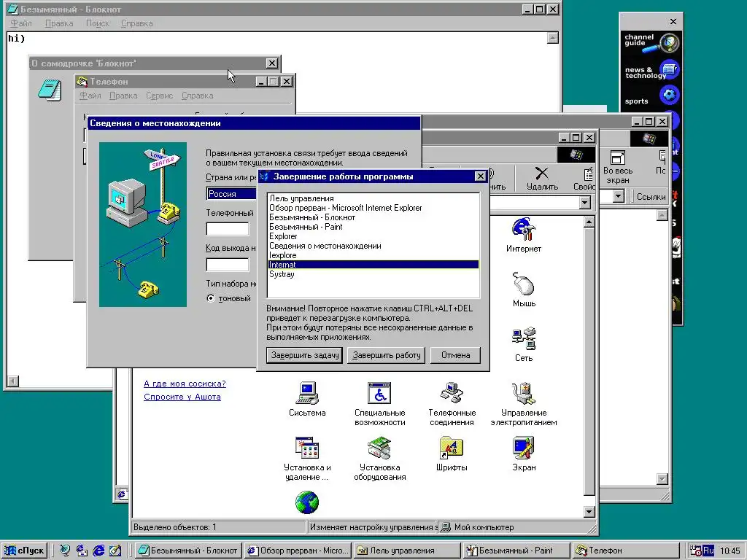747x560 pixels.
Task: Close the Завершение работы программы dialog
Action: (480, 176)
